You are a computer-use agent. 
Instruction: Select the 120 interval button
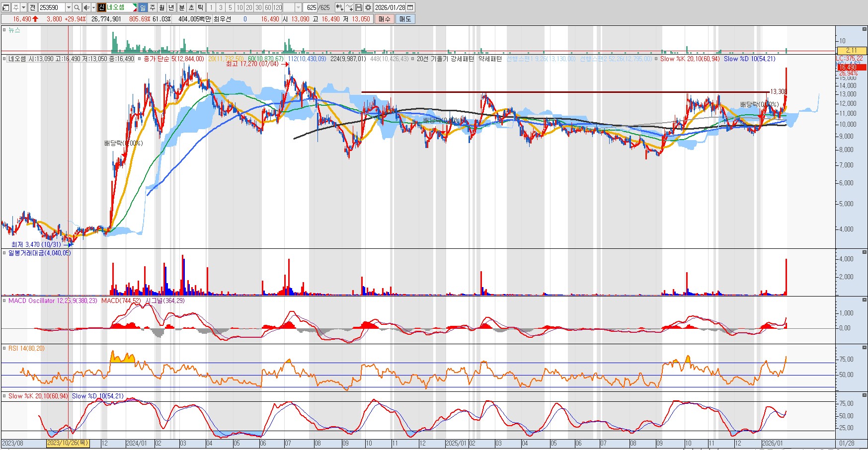[277, 7]
